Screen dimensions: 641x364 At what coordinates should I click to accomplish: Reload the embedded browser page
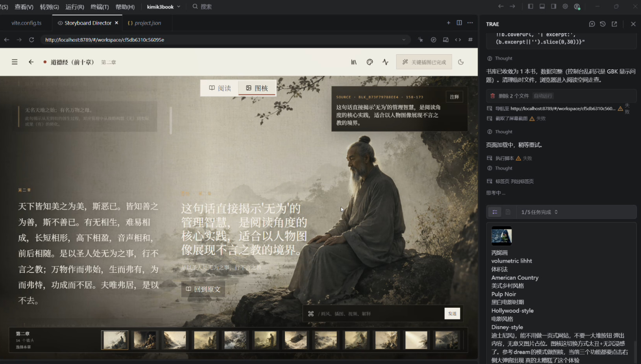(x=31, y=40)
